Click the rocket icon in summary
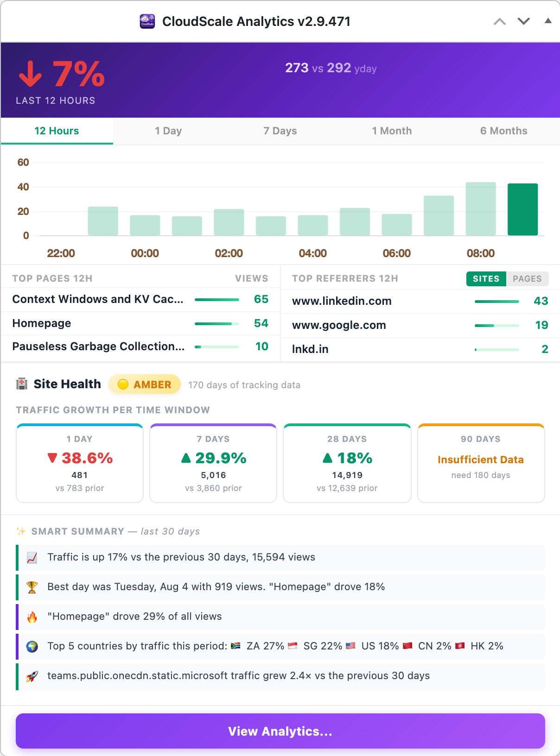560x756 pixels. pos(32,676)
